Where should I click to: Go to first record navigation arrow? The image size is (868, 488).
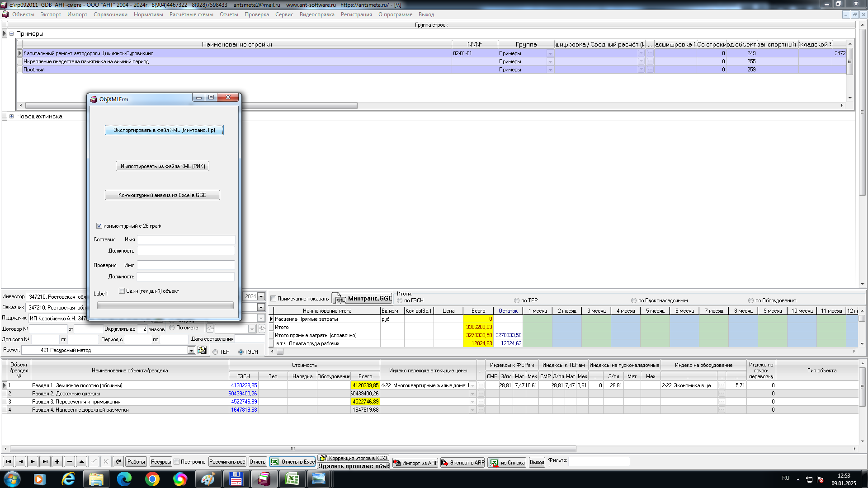pos(8,462)
